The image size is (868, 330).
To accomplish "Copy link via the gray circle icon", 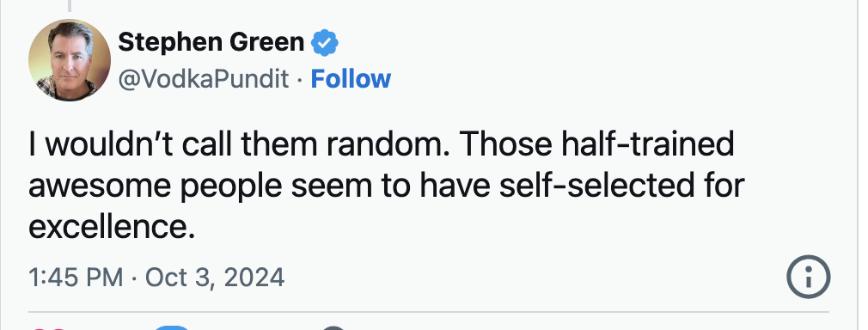I will click(333, 327).
